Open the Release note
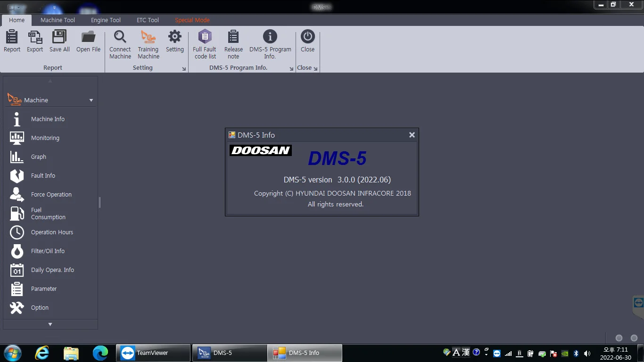The height and width of the screenshot is (362, 644). tap(233, 45)
